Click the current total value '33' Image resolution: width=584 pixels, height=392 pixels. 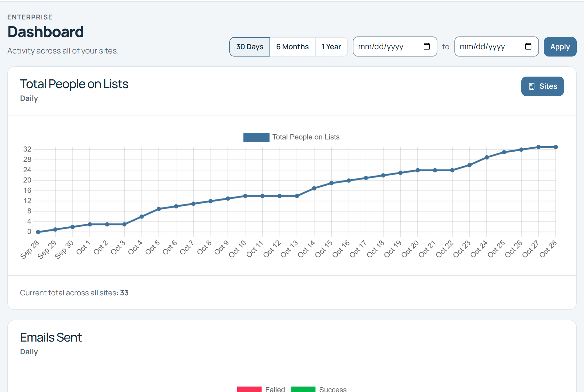coord(124,293)
